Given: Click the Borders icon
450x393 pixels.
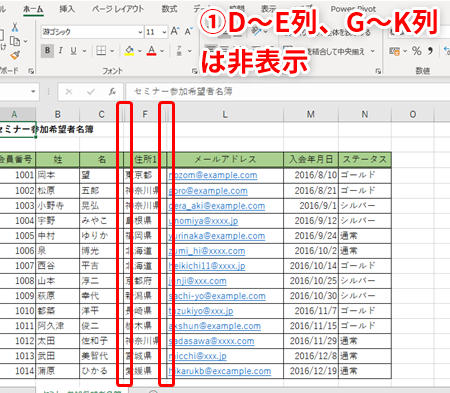Looking at the screenshot, I should [101, 51].
